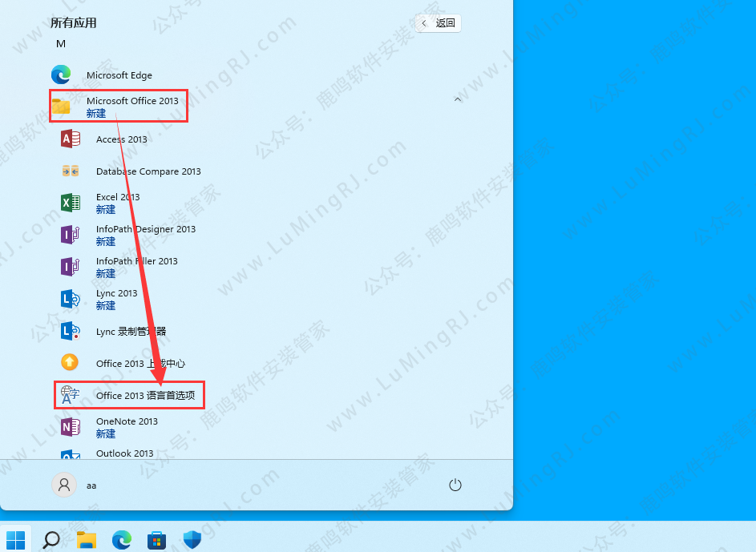Launch OneNote 2013 from the list
756x552 pixels.
(127, 427)
